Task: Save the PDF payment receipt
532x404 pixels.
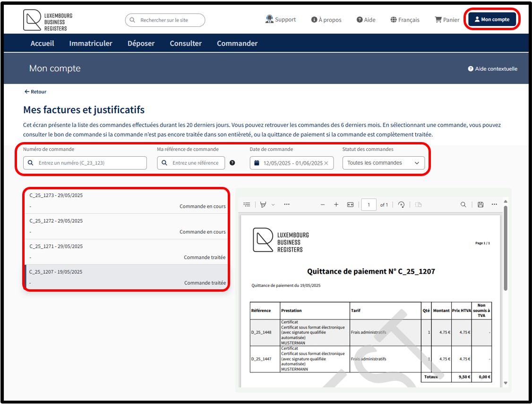Action: (x=481, y=204)
